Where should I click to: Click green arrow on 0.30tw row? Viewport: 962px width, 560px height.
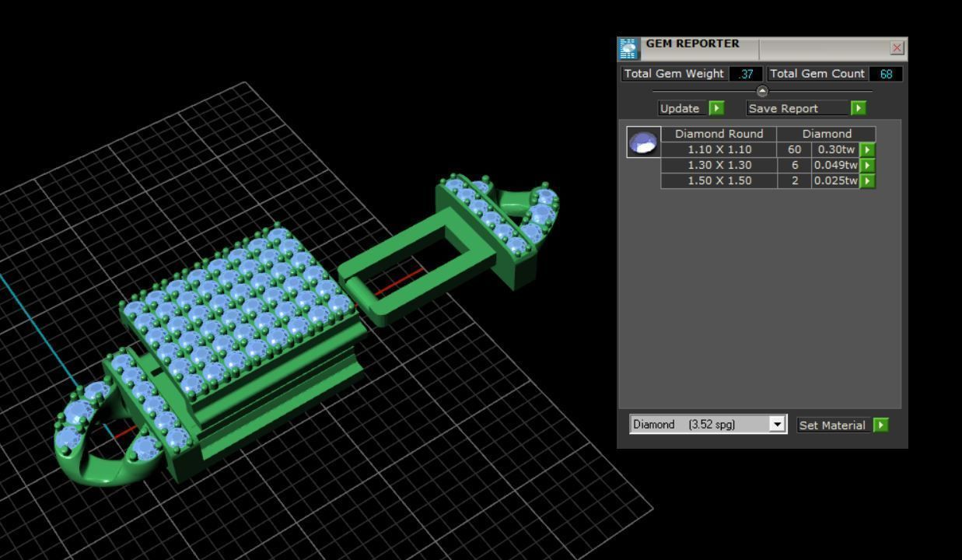coord(867,149)
